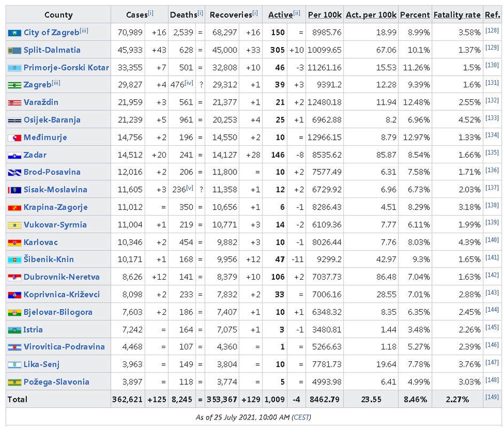504x427 pixels.
Task: Click the Virovitica-Podravina flag icon
Action: [14, 347]
